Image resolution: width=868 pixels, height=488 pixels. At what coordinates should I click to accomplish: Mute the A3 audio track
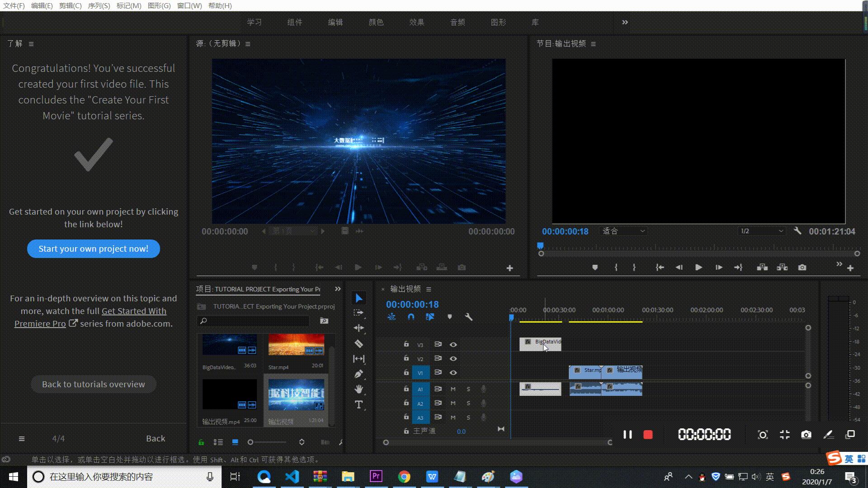click(x=453, y=418)
